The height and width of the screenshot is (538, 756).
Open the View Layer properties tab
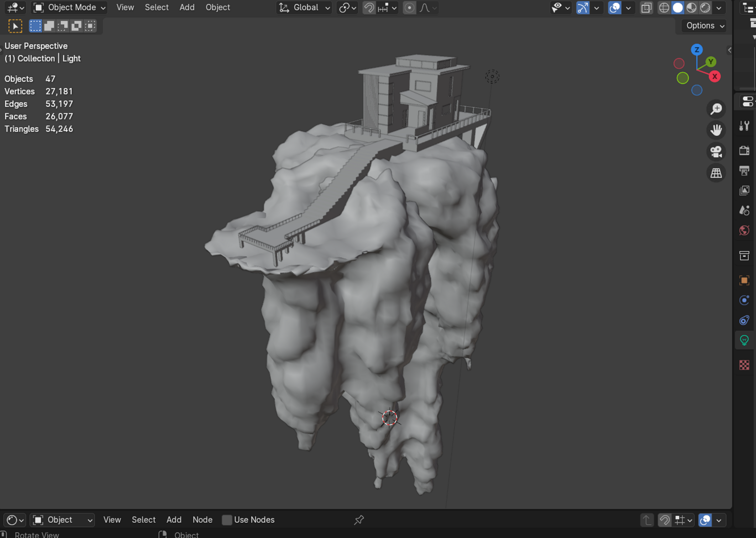pyautogui.click(x=744, y=191)
